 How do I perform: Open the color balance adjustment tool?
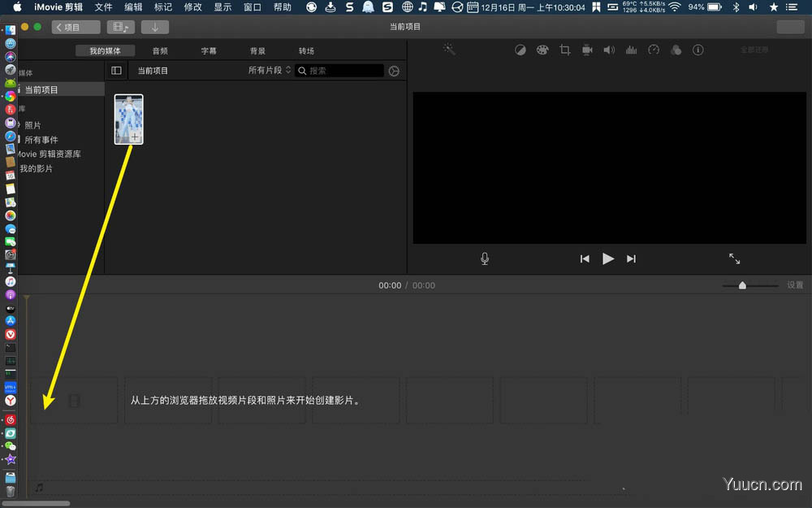(x=520, y=50)
